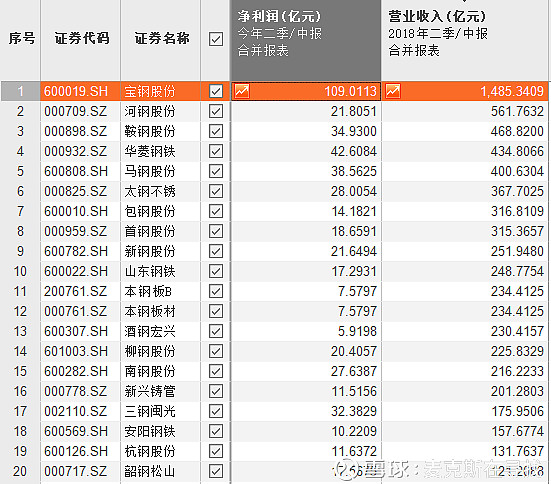Toggle the checkbox for 本钢板材
Screen dimensions: 551x484
coord(216,311)
